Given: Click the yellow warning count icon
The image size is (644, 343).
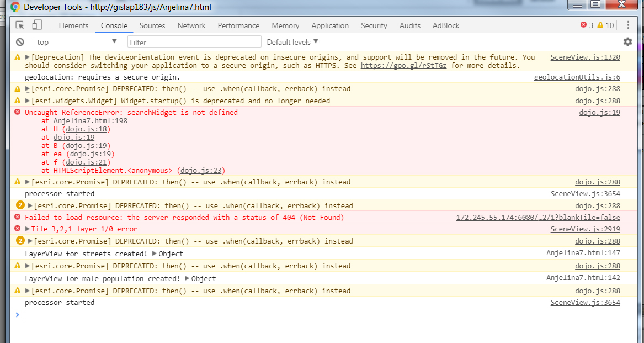Looking at the screenshot, I should [600, 25].
